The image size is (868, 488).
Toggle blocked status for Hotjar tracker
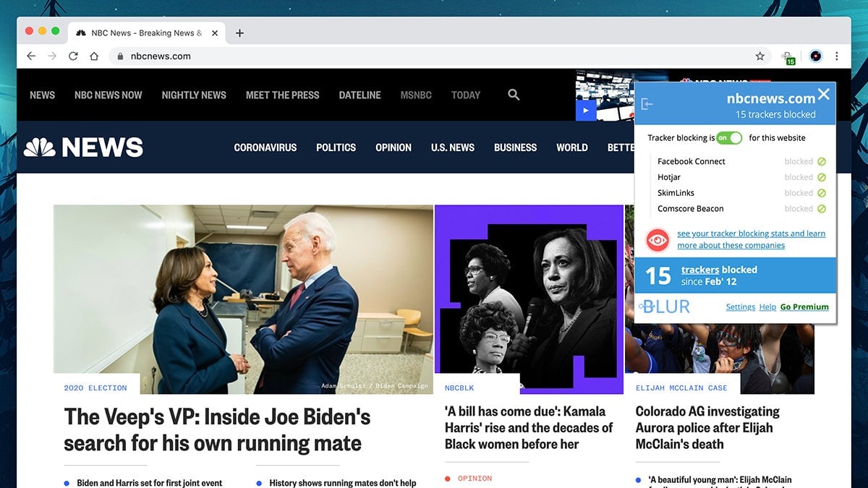[x=821, y=178]
